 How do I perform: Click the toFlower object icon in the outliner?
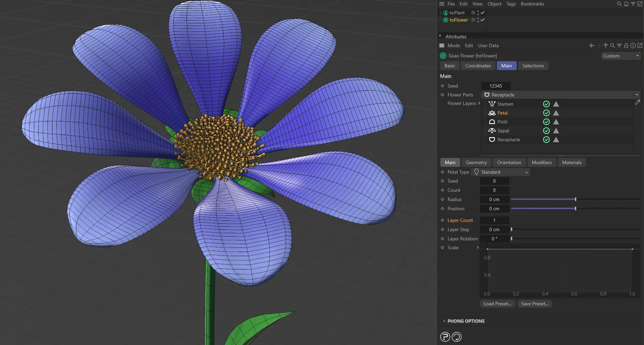[x=446, y=20]
